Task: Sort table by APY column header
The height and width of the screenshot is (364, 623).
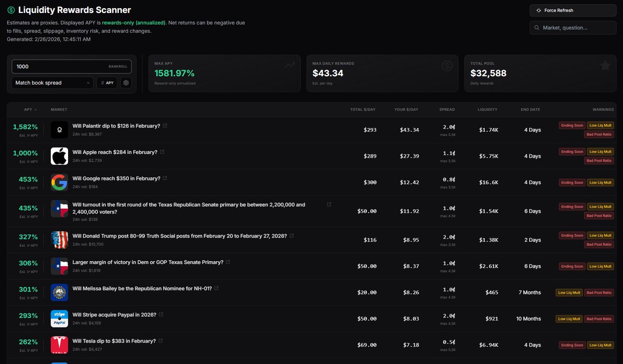Action: click(x=30, y=109)
